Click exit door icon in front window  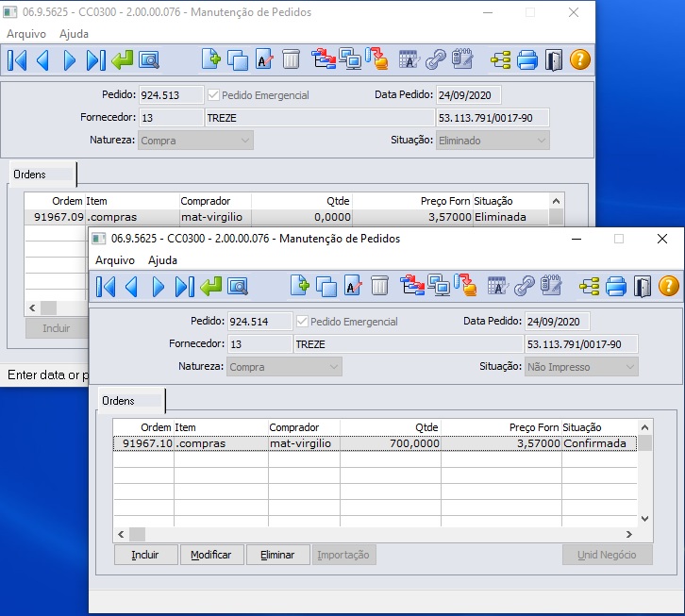click(x=643, y=287)
